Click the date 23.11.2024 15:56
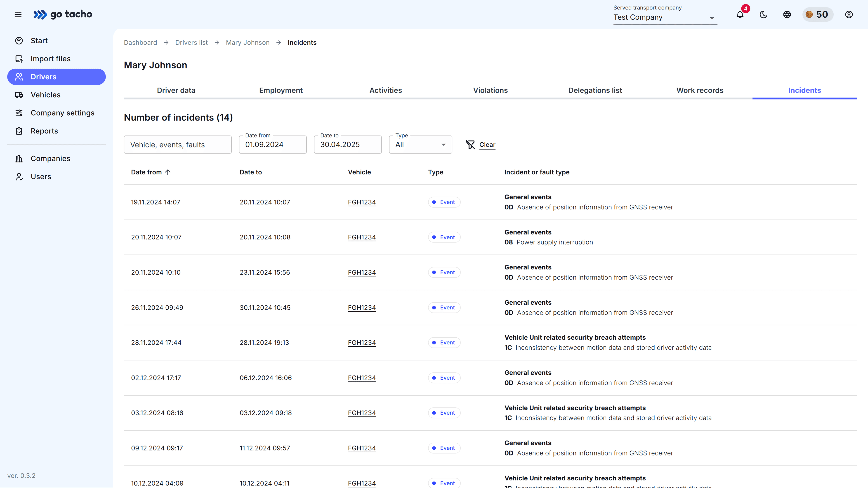 point(265,272)
